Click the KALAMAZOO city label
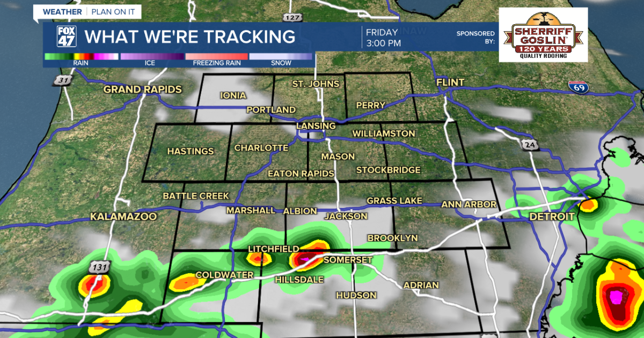644x338 pixels. (x=123, y=217)
